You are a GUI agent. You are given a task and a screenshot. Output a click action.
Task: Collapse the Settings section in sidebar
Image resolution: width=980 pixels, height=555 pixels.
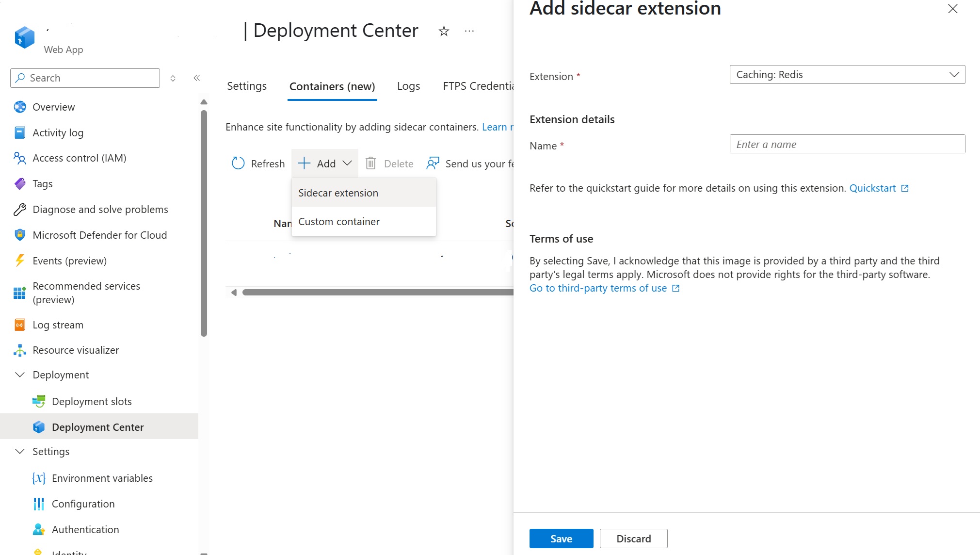(20, 452)
